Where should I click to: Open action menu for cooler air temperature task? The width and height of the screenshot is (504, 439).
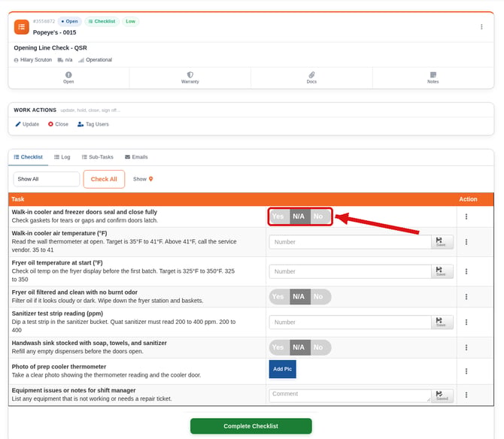point(466,242)
